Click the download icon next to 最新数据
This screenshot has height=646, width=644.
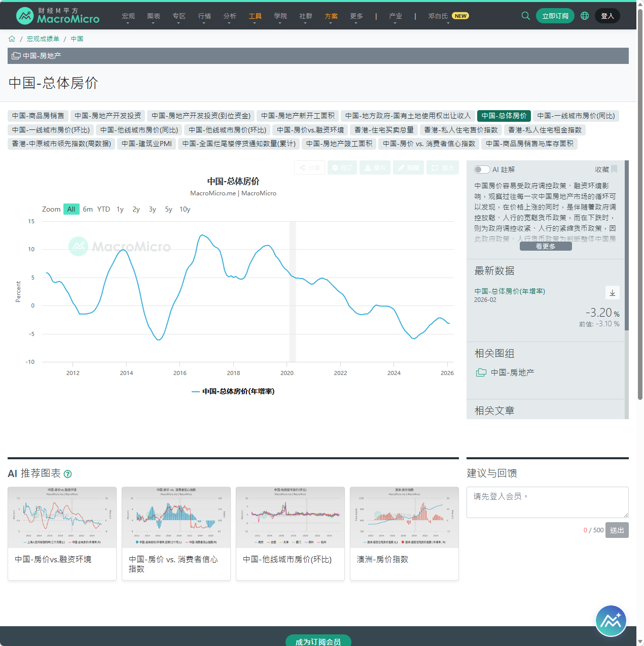pos(612,293)
